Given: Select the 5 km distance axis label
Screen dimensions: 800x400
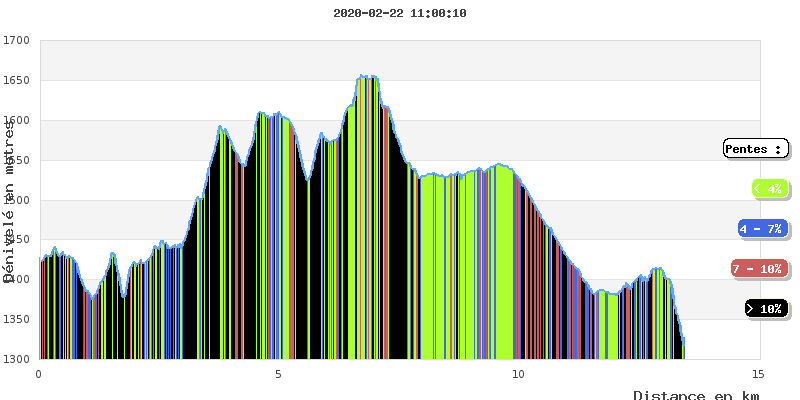Looking at the screenshot, I should (x=279, y=373).
